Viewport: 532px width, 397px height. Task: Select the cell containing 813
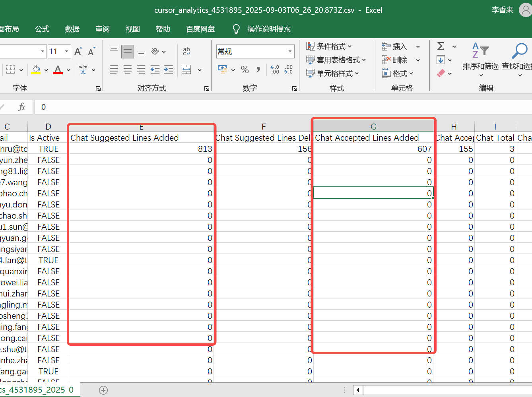tap(141, 149)
